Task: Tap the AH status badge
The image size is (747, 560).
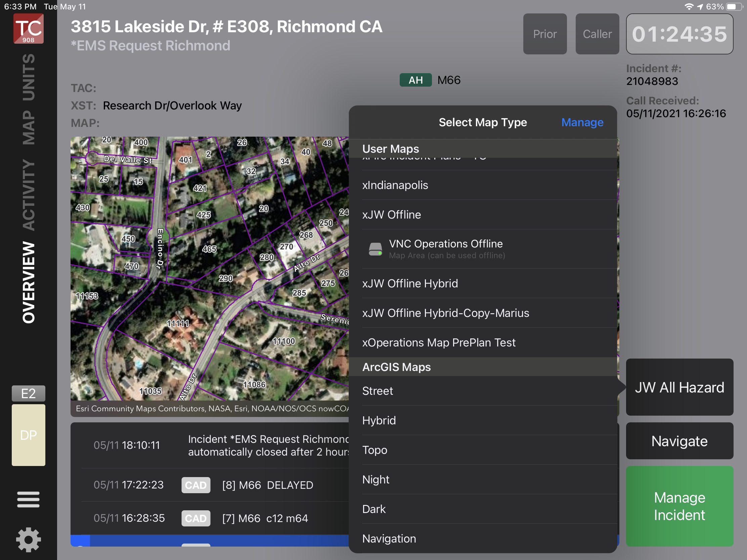Action: (415, 80)
